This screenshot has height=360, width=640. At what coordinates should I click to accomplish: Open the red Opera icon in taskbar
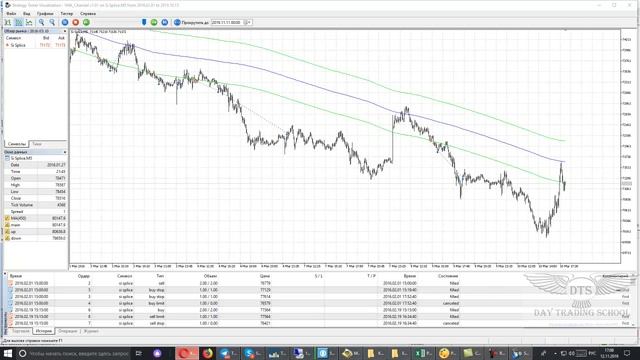point(187,353)
